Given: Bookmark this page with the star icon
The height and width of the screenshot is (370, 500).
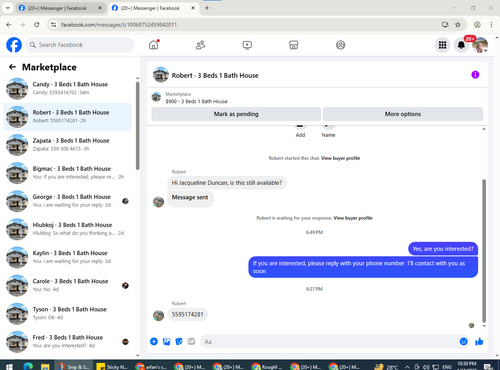Looking at the screenshot, I should coord(458,25).
